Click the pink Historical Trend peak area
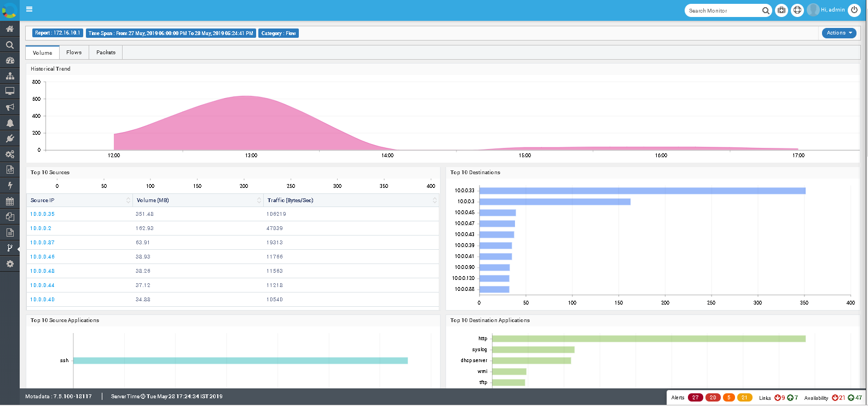This screenshot has width=868, height=407. (x=246, y=123)
